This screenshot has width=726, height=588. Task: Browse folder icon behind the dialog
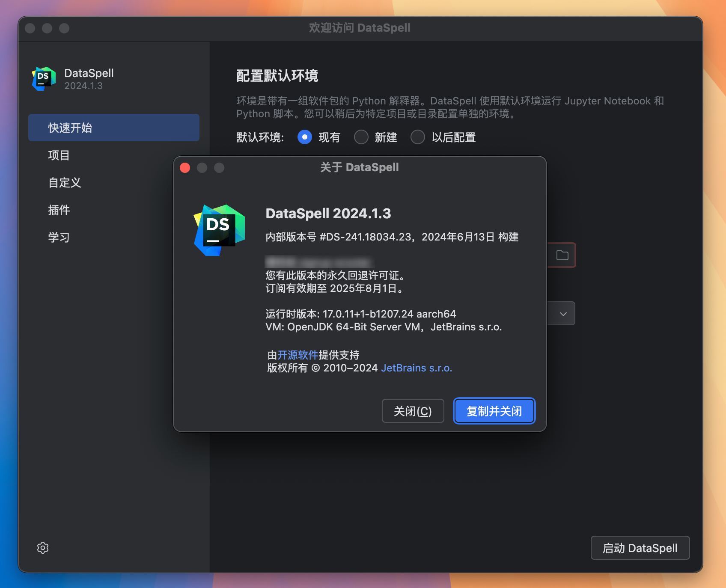(x=562, y=255)
